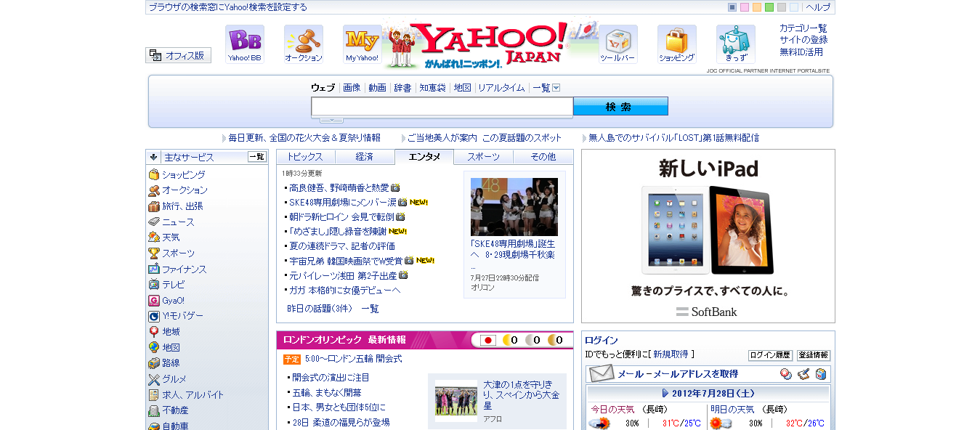980x430 pixels.
Task: Open the オークション gavel icon in header
Action: click(304, 44)
